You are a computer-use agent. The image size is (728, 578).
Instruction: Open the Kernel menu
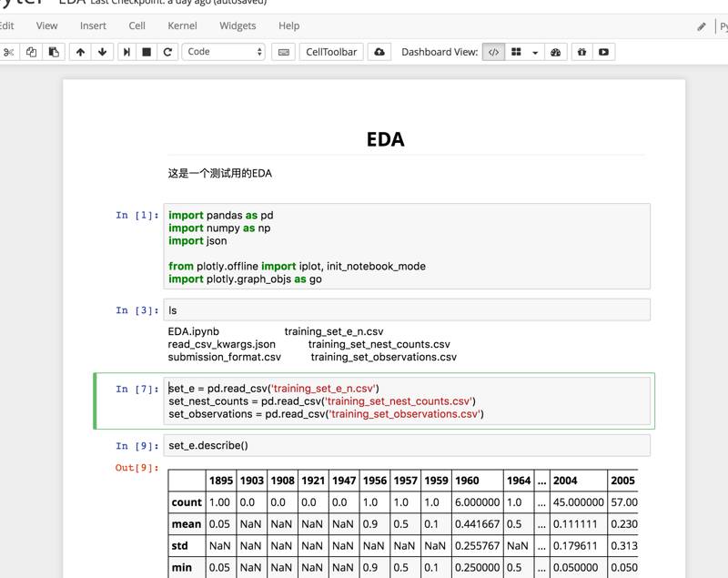pyautogui.click(x=183, y=25)
